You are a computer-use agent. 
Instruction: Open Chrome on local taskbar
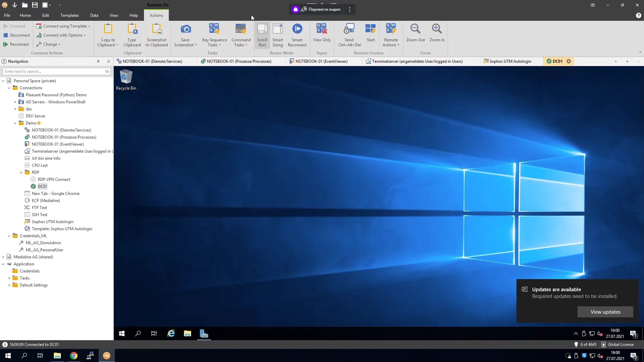73,356
